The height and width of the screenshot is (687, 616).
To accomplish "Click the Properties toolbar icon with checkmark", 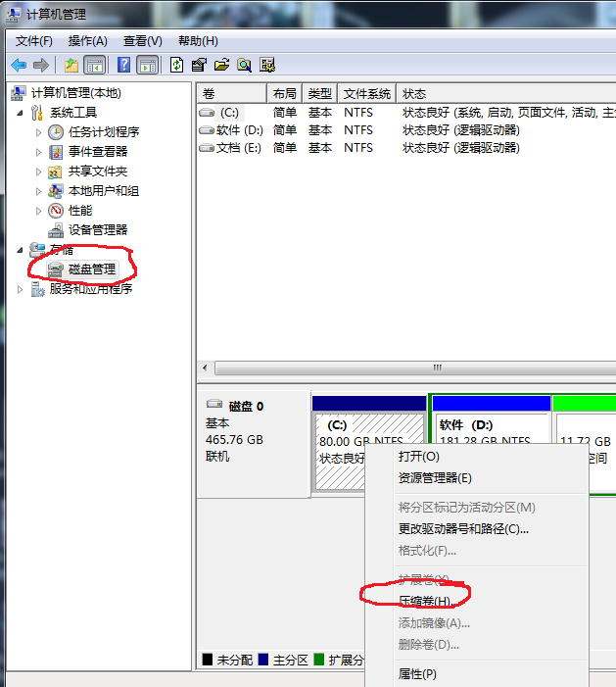I will [x=199, y=66].
